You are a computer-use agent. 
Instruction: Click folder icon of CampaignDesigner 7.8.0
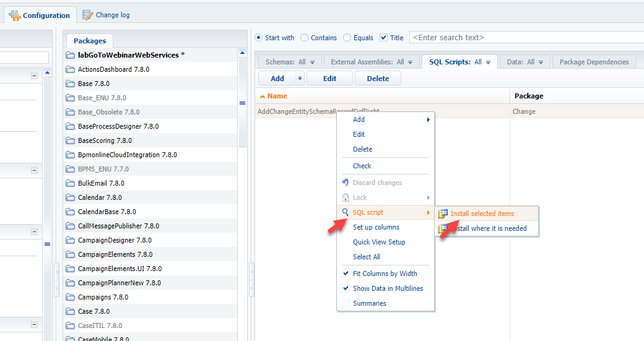pyautogui.click(x=70, y=241)
